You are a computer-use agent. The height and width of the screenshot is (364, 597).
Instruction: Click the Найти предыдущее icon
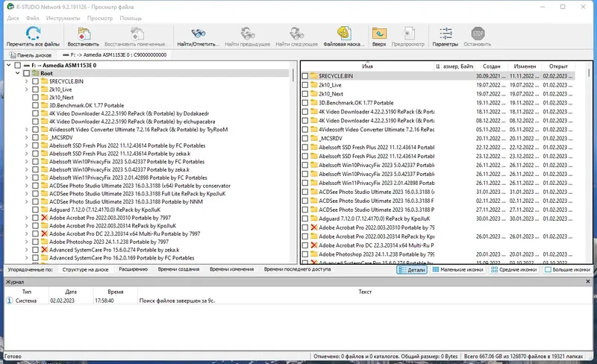(248, 34)
